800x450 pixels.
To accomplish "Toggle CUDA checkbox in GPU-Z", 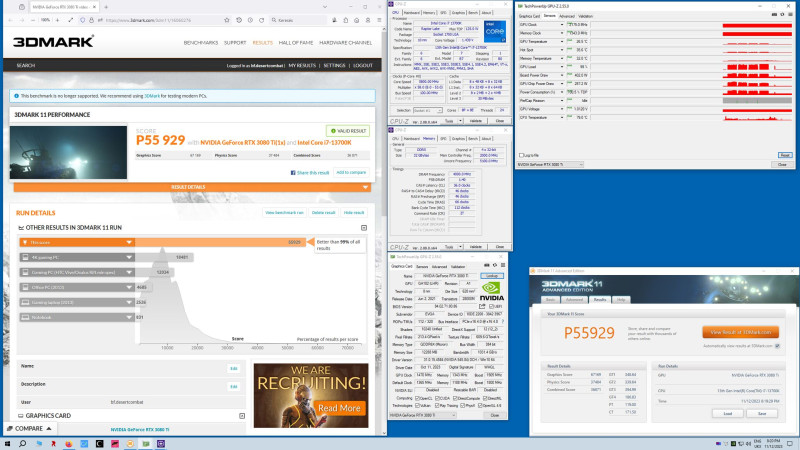I will (x=437, y=398).
